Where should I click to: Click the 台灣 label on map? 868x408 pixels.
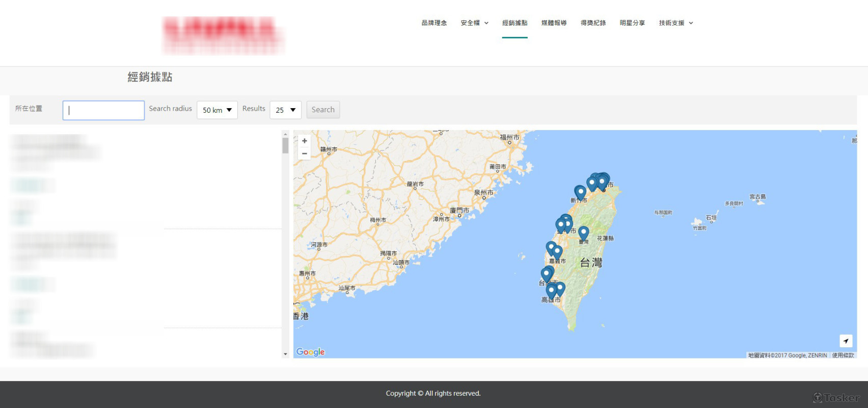[x=591, y=263]
